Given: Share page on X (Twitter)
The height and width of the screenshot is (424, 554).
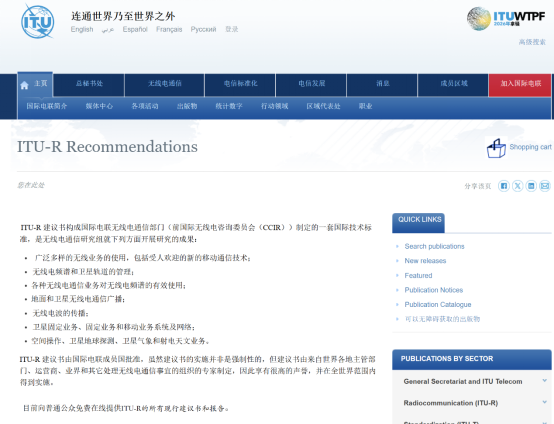Looking at the screenshot, I should [x=518, y=186].
